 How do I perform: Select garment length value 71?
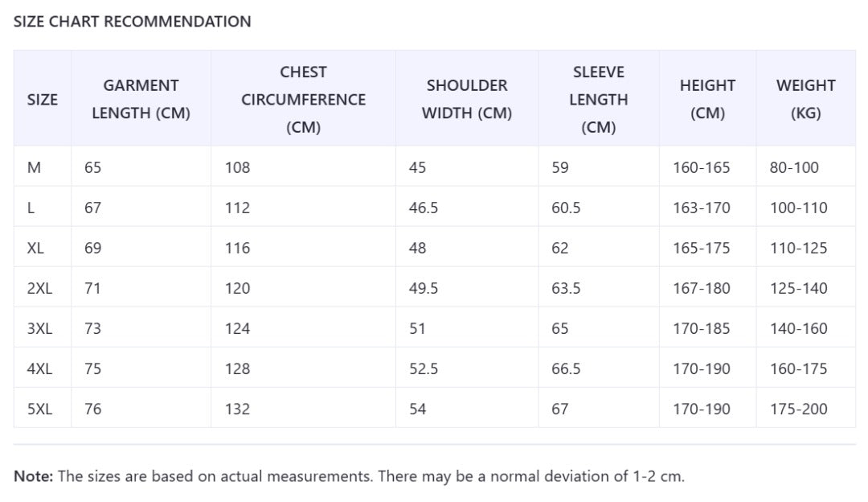click(92, 288)
